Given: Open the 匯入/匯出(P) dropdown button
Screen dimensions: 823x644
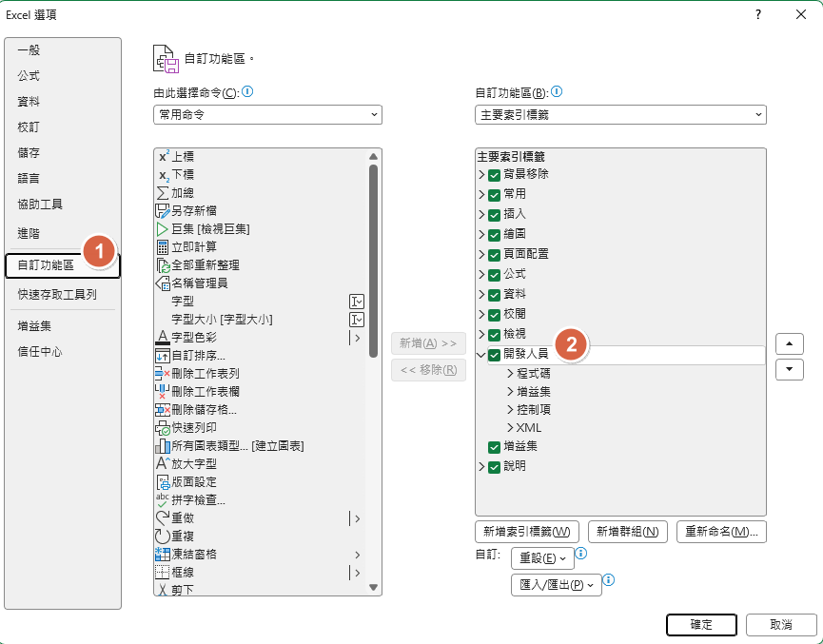Looking at the screenshot, I should 557,585.
